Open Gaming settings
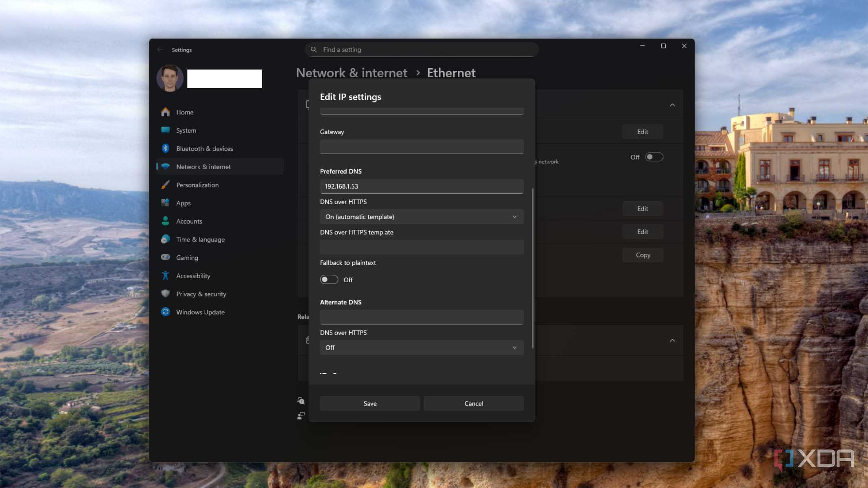 220,258
